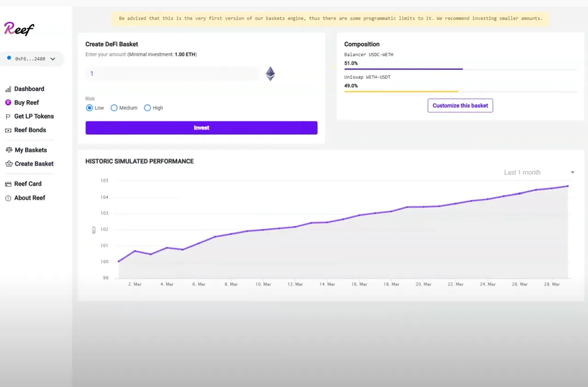Click the last data point on chart
588x387 pixels.
[568, 186]
